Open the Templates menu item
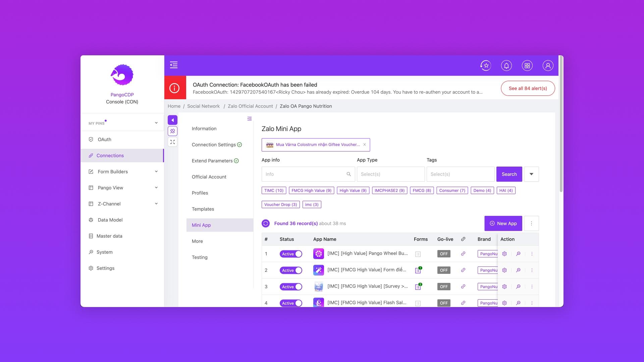 pyautogui.click(x=203, y=209)
